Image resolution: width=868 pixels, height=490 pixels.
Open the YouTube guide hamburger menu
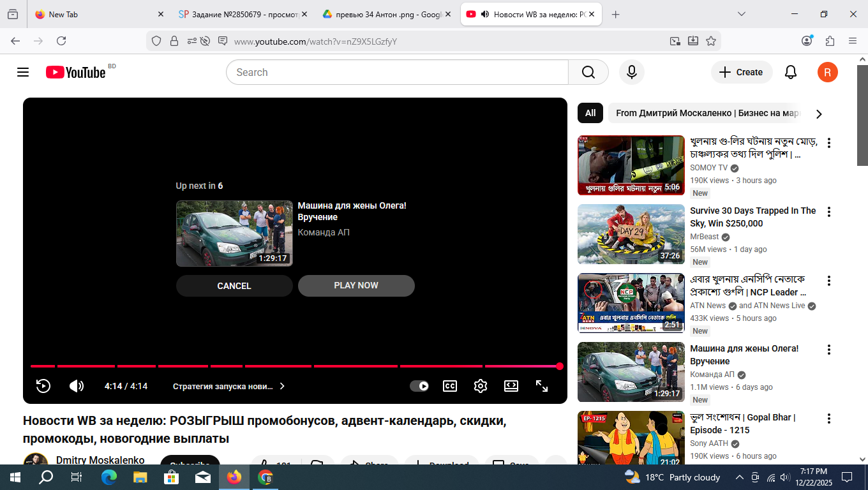pos(23,72)
